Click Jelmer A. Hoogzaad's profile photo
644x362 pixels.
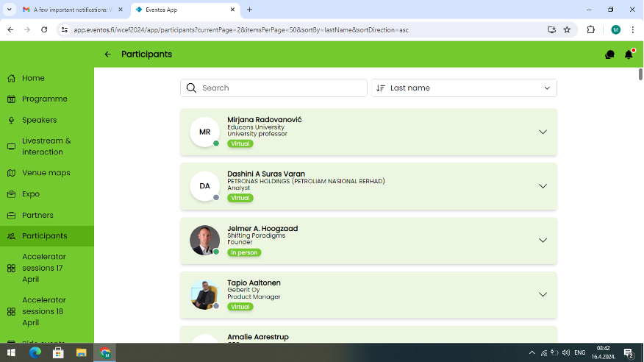[204, 240]
